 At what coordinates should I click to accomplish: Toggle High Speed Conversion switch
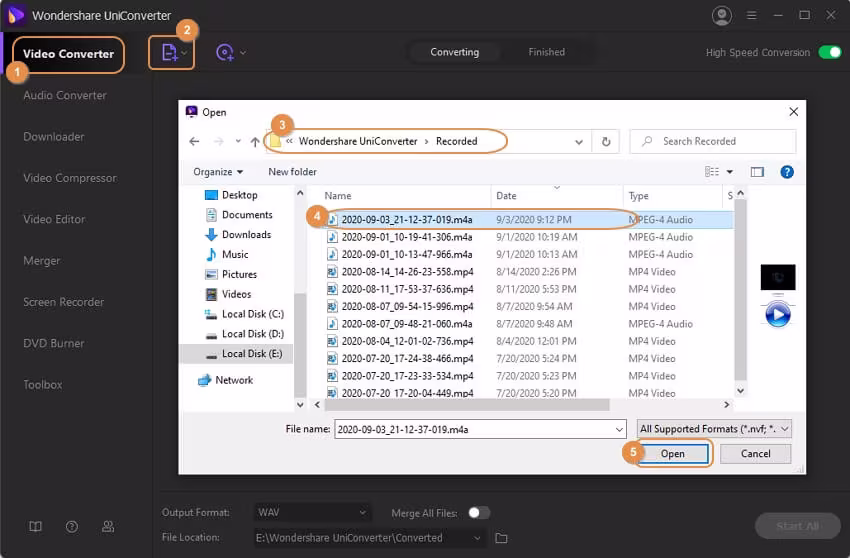coord(830,52)
